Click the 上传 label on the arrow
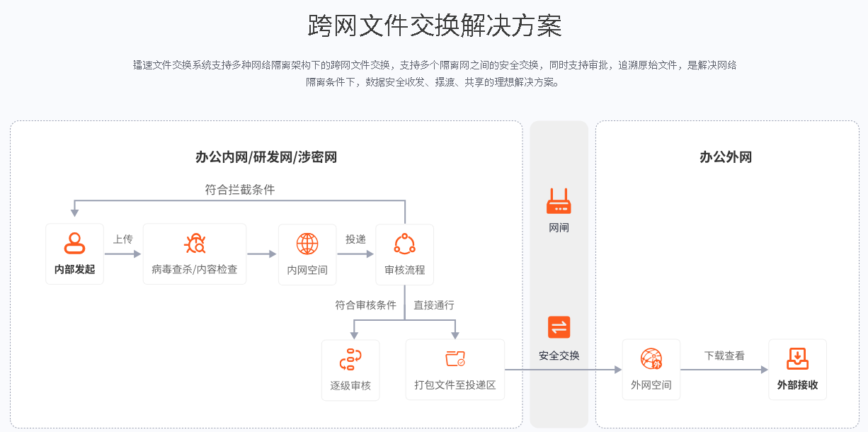Screen dimensions: 868x432 [x=123, y=239]
